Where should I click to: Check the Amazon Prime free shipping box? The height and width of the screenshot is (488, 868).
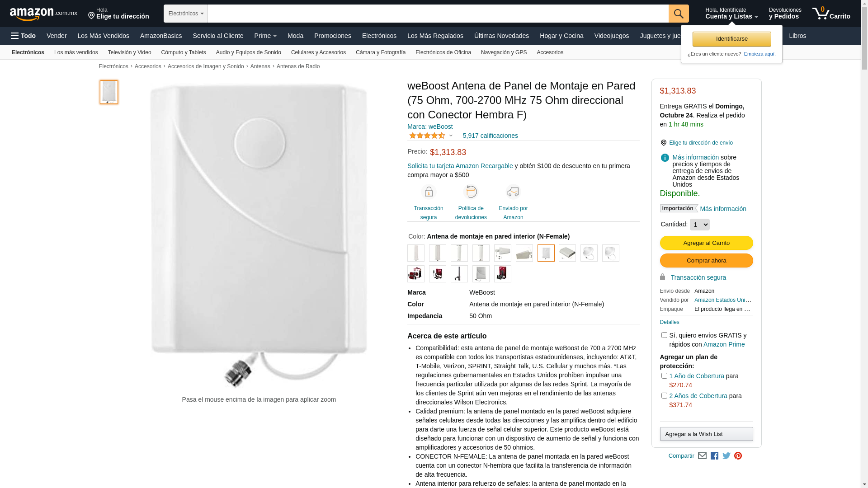coord(664,335)
